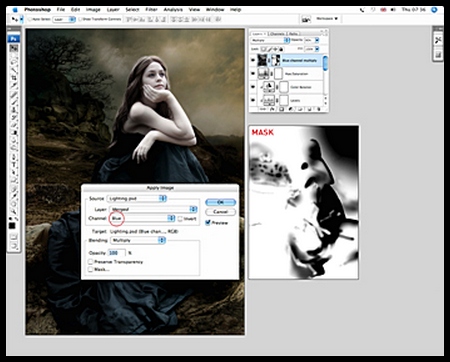
Task: Hide the Color Balance layer
Action: pyautogui.click(x=253, y=87)
